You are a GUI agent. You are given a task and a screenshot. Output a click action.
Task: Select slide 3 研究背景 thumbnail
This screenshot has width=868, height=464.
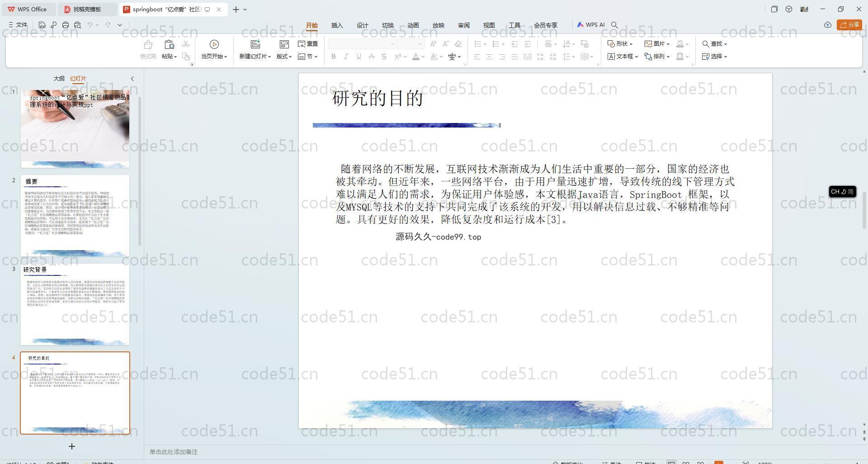pos(75,304)
